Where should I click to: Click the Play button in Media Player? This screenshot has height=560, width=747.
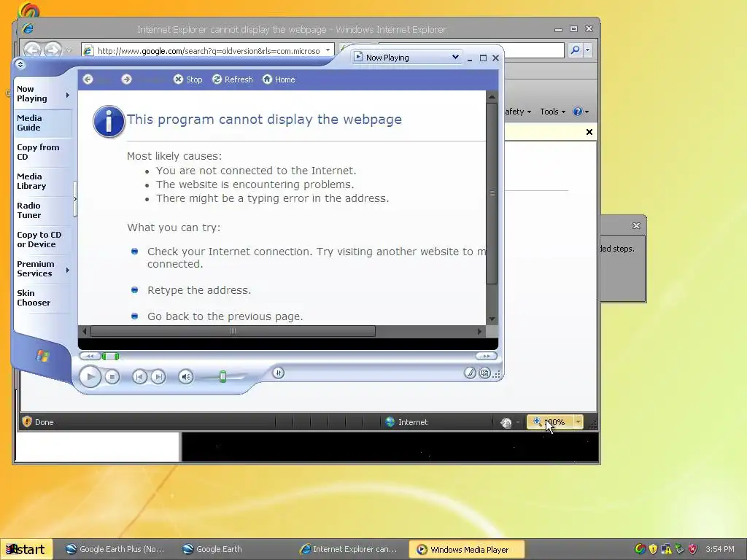click(90, 377)
